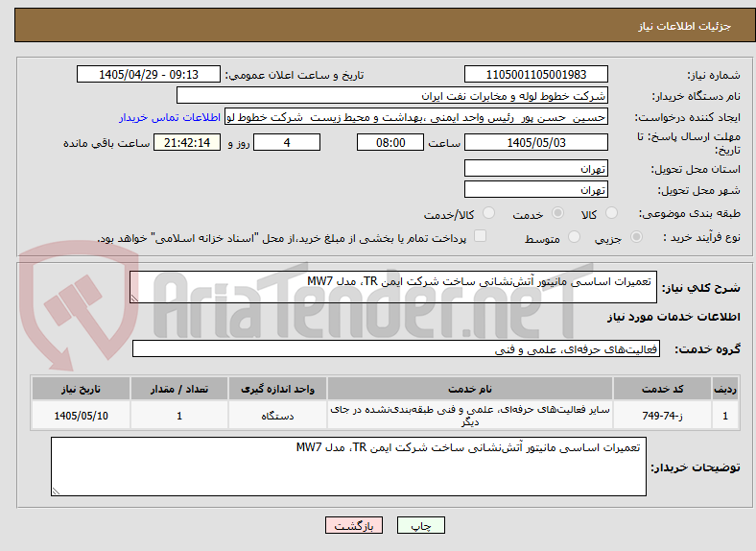Screen dimensions: 756x551
Task: Click the گروه خدمت service group field
Action: click(396, 348)
